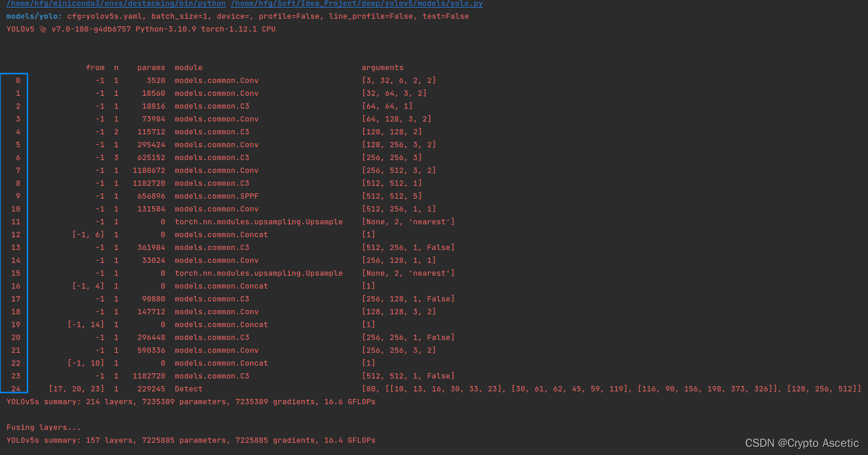Select arguments [3, 32, 6, 2, 2]
Screen dimensions: 868x455
399,81
